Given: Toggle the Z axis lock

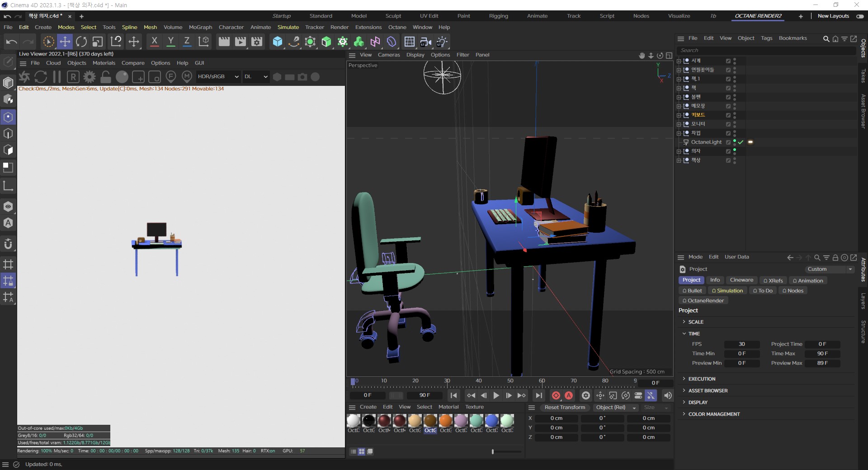Looking at the screenshot, I should coord(187,42).
